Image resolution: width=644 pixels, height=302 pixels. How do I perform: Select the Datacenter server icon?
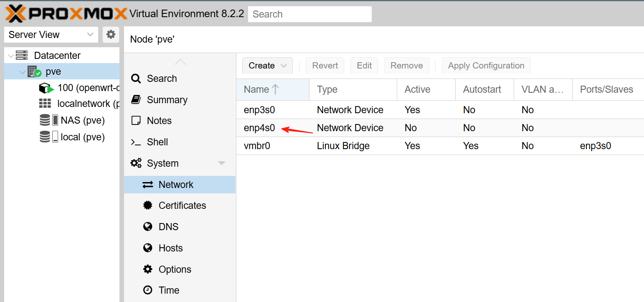coord(22,56)
